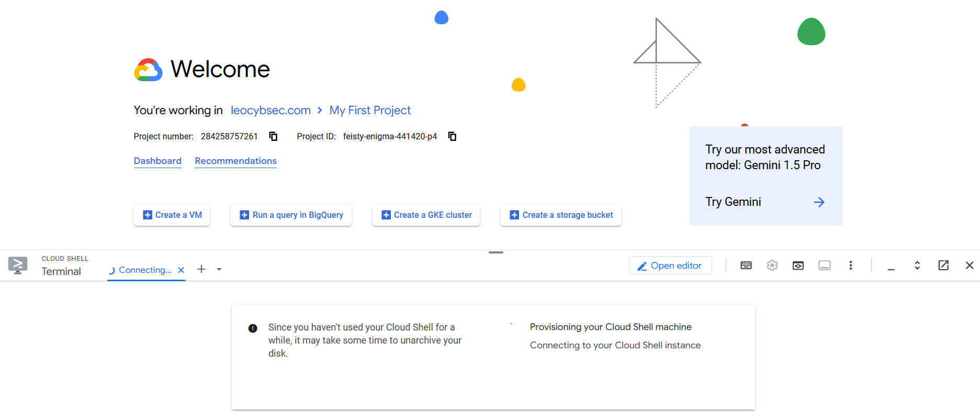Open the leocybsec.com organization link
The width and height of the screenshot is (980, 419).
point(271,111)
